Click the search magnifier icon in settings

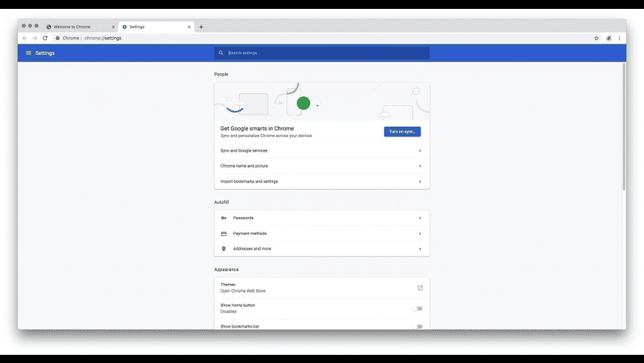[221, 53]
